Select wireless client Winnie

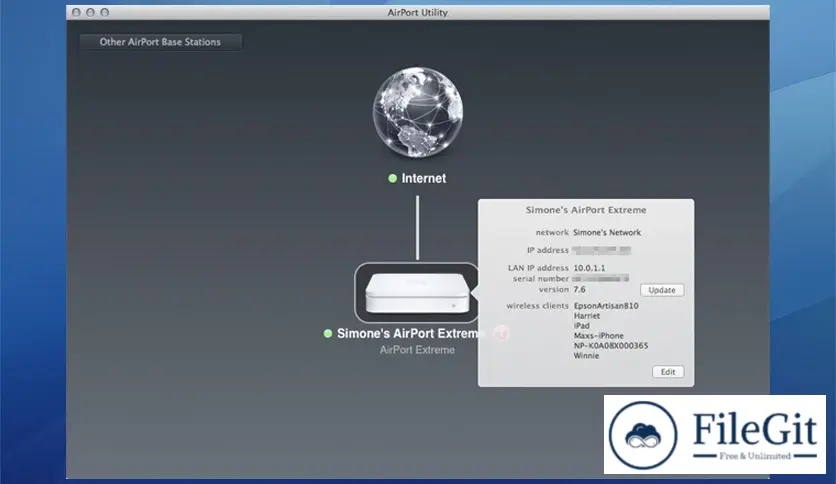tap(586, 356)
